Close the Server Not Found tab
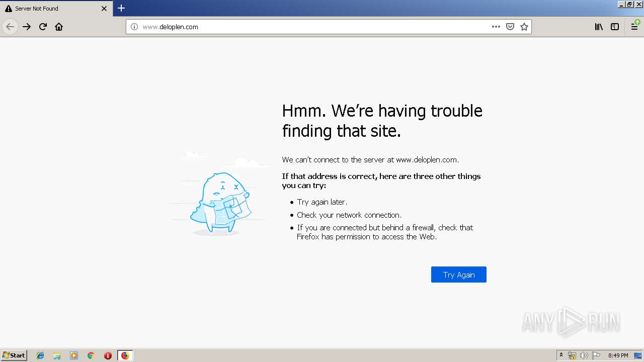Viewport: 644px width, 362px height. pyautogui.click(x=104, y=9)
